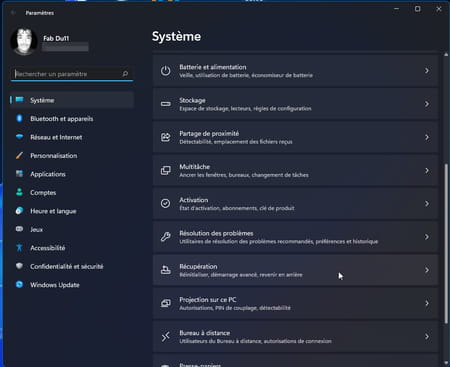The height and width of the screenshot is (367, 450).
Task: Click the Système monitor icon in sidebar
Action: click(20, 100)
